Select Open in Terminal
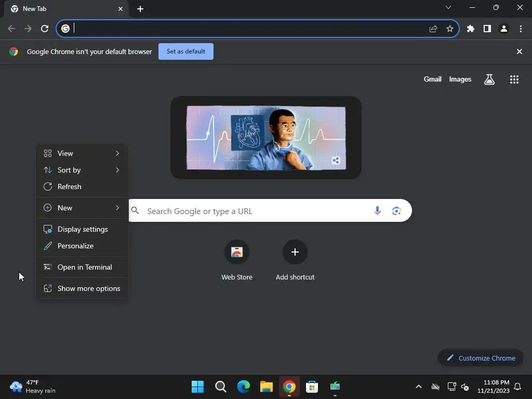The height and width of the screenshot is (399, 532). tap(82, 268)
